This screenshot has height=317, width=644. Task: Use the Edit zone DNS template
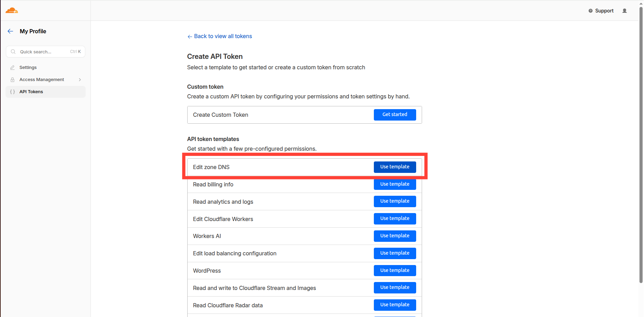coord(395,167)
